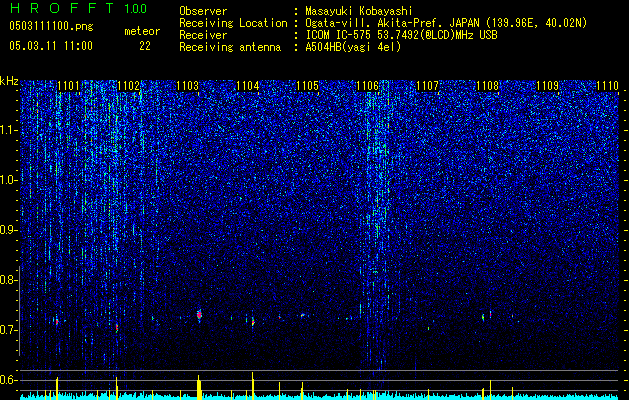This screenshot has height=400, width=629.
Task: Click the date stamp 05.03.11 11:00
Action: click(51, 45)
